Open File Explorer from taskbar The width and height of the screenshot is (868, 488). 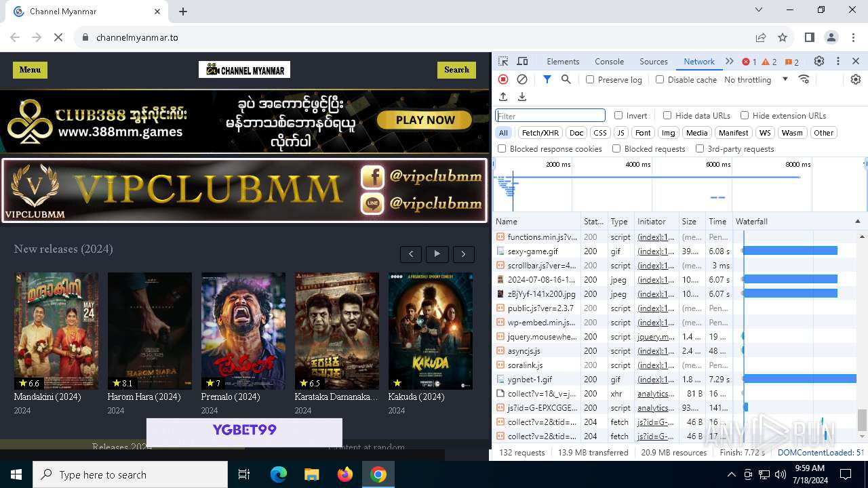tap(311, 474)
